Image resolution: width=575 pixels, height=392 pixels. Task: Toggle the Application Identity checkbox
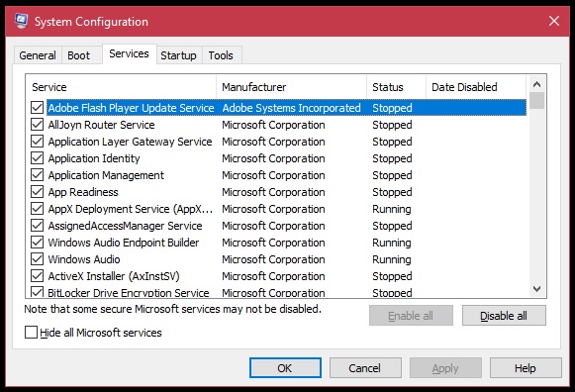pos(37,158)
